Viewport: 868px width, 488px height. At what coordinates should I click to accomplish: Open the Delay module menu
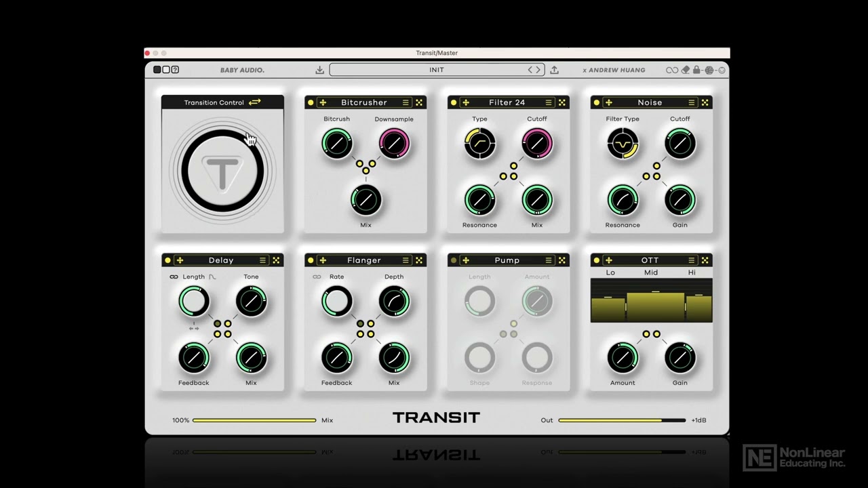pyautogui.click(x=262, y=260)
